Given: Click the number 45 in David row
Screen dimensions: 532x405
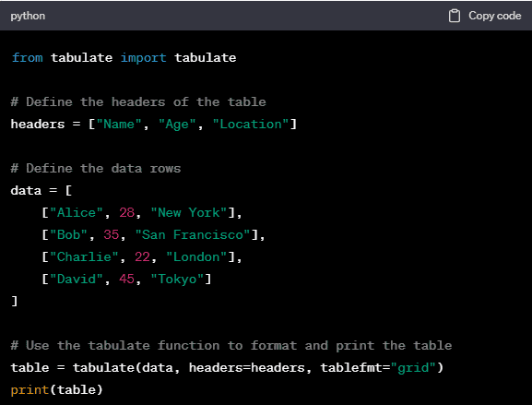Looking at the screenshot, I should (127, 279).
